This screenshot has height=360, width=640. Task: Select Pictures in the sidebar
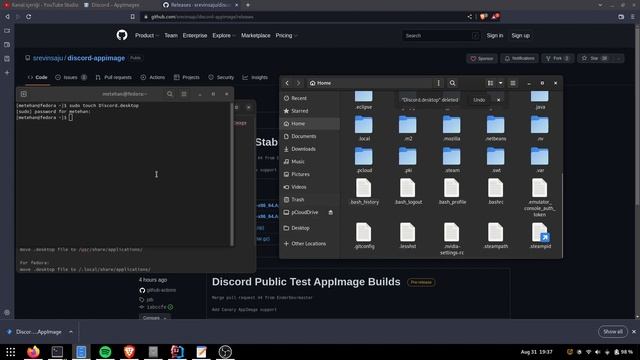point(309,174)
